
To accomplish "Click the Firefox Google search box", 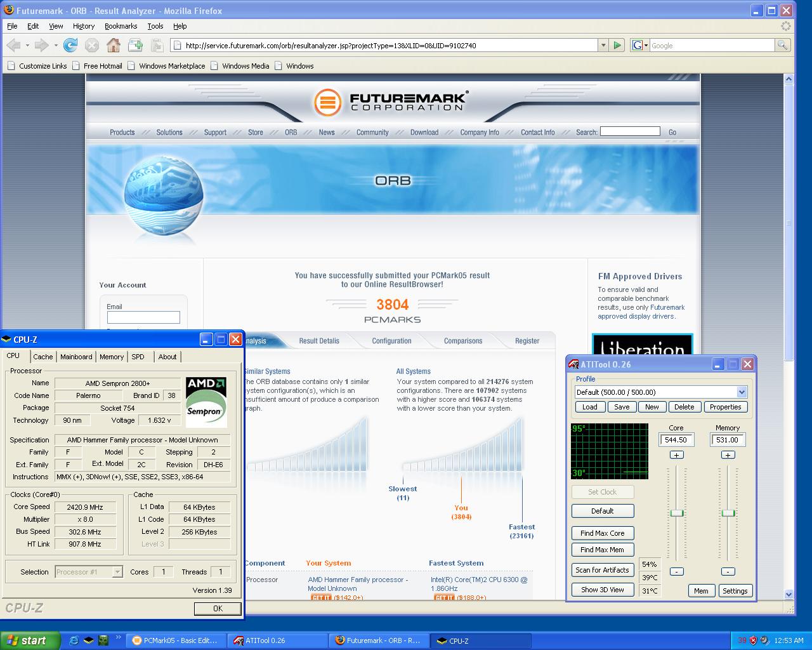I will click(x=712, y=45).
